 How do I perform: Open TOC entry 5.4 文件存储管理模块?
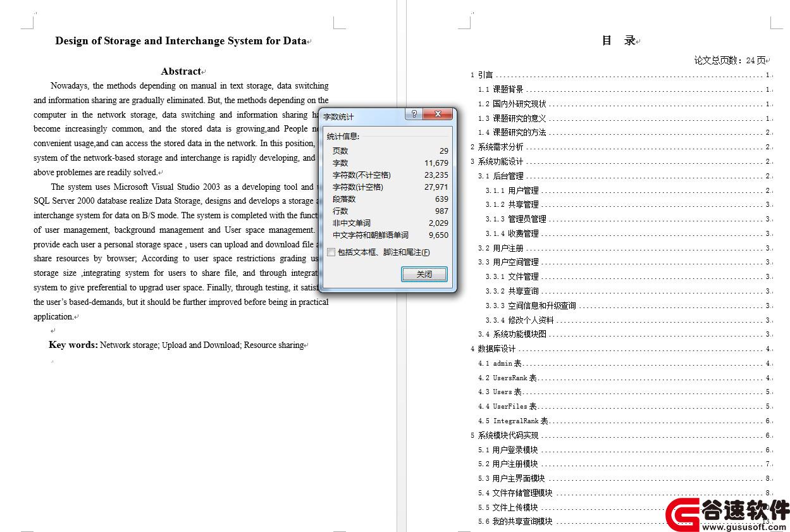click(624, 493)
